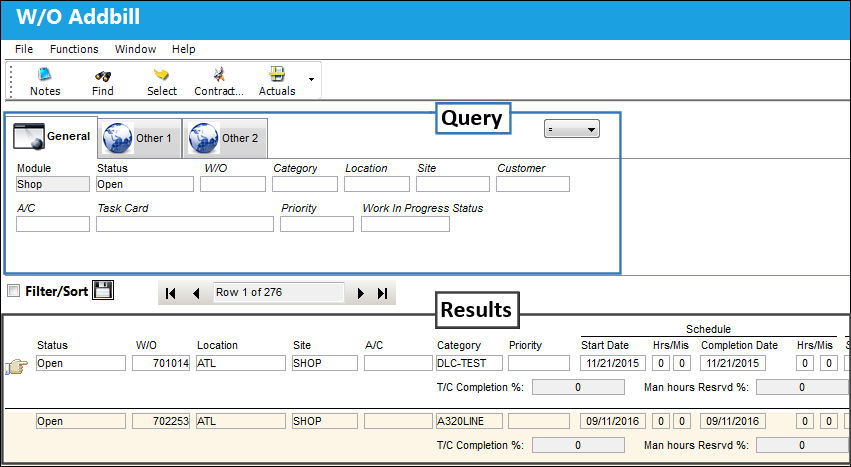851x467 pixels.
Task: Click Man hours Resrvd % field of row 702253
Action: point(802,445)
